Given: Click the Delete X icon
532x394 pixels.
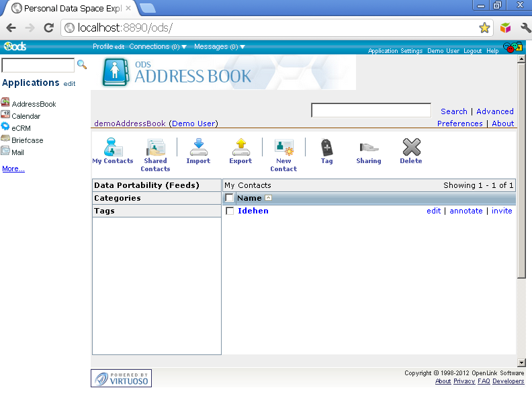Looking at the screenshot, I should point(411,148).
